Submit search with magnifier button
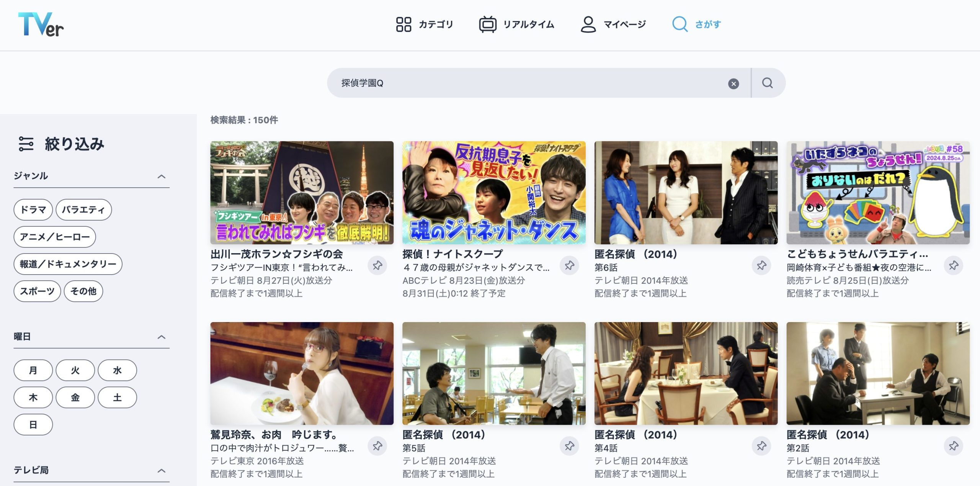The width and height of the screenshot is (980, 486). 768,83
